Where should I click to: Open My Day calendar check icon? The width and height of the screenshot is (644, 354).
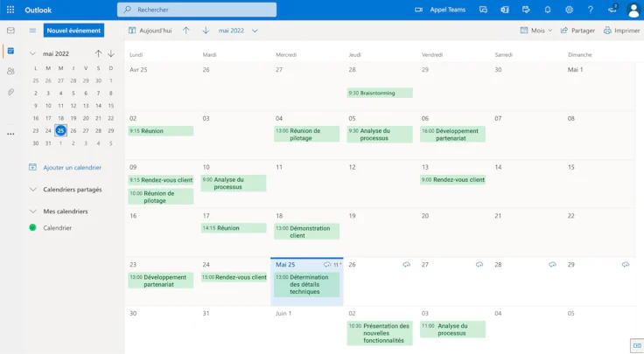(526, 10)
